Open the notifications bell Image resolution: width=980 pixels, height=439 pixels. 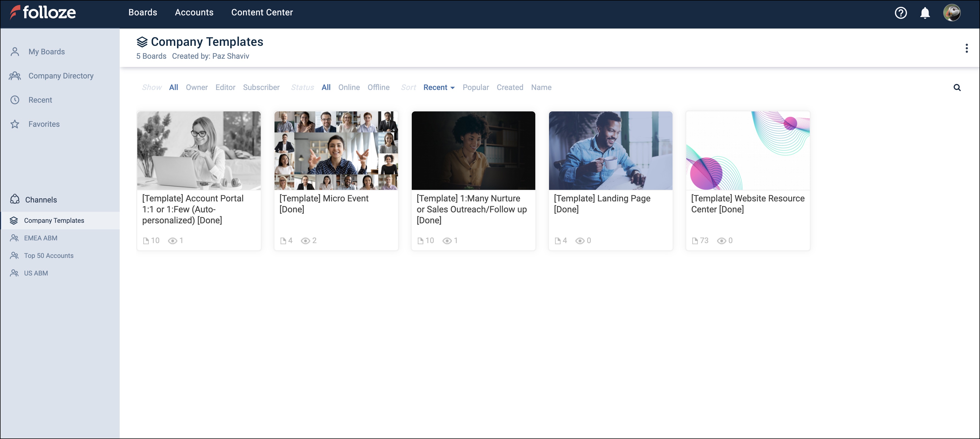(x=925, y=13)
